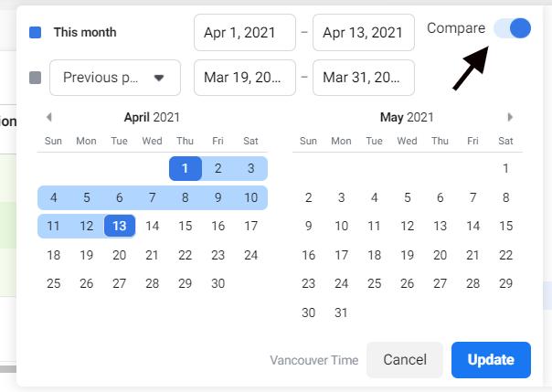552x392 pixels.
Task: Choose May 31 in the calendar
Action: (x=341, y=313)
